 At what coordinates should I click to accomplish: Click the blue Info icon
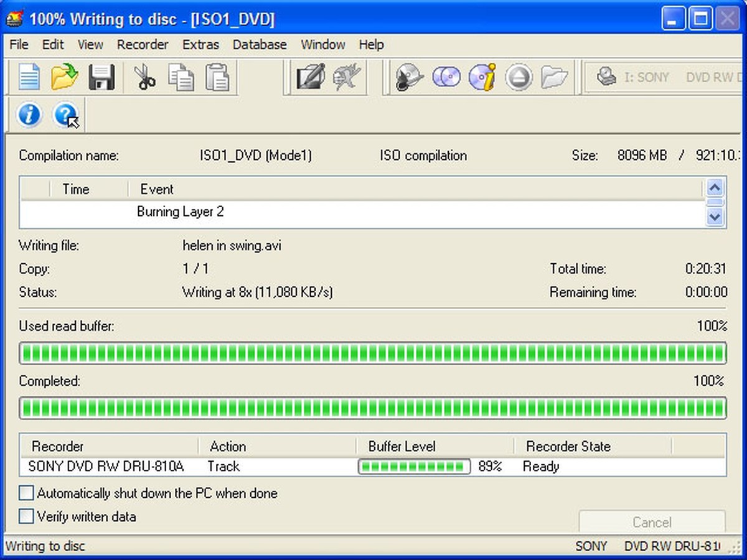[x=29, y=115]
